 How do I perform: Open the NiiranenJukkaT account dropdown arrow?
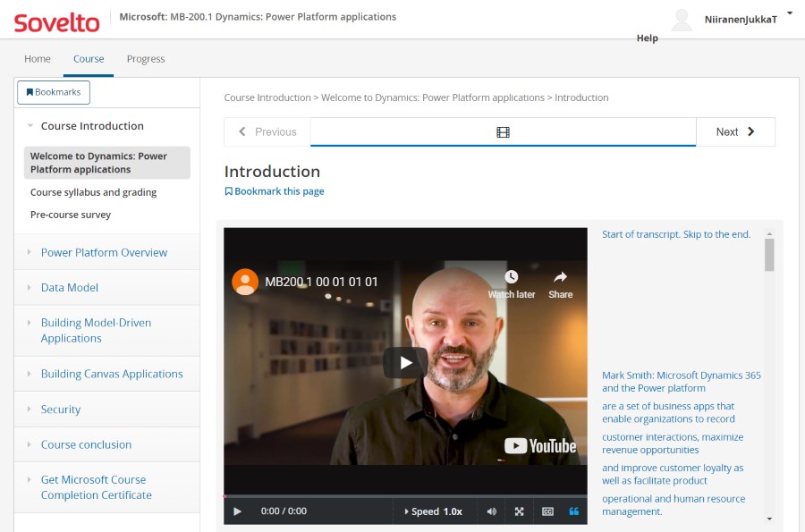point(790,13)
